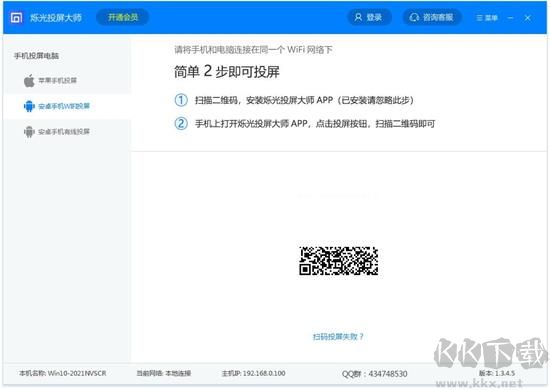
Task: Click the gray Android robot icon
Action: point(29,132)
